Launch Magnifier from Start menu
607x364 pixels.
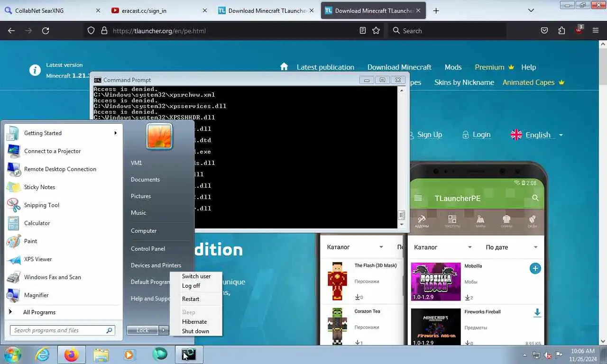point(63,295)
